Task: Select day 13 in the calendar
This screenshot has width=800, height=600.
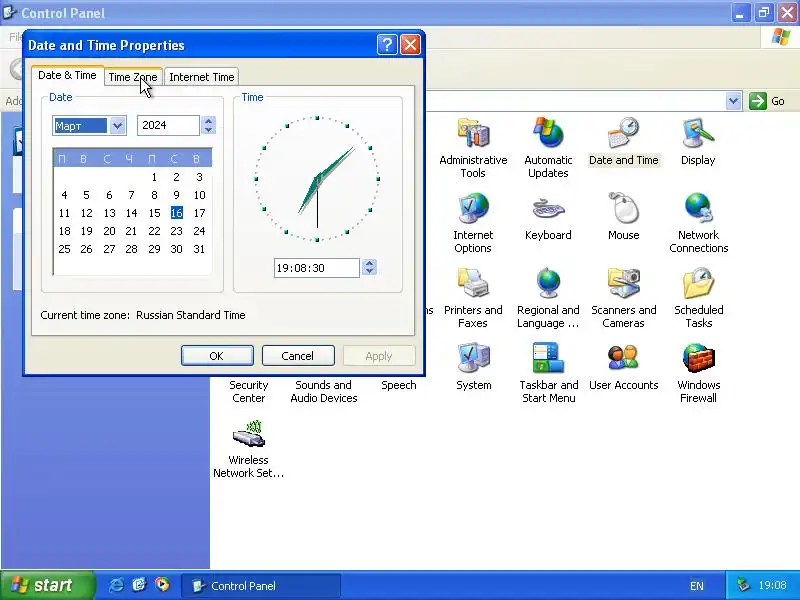Action: 109,213
